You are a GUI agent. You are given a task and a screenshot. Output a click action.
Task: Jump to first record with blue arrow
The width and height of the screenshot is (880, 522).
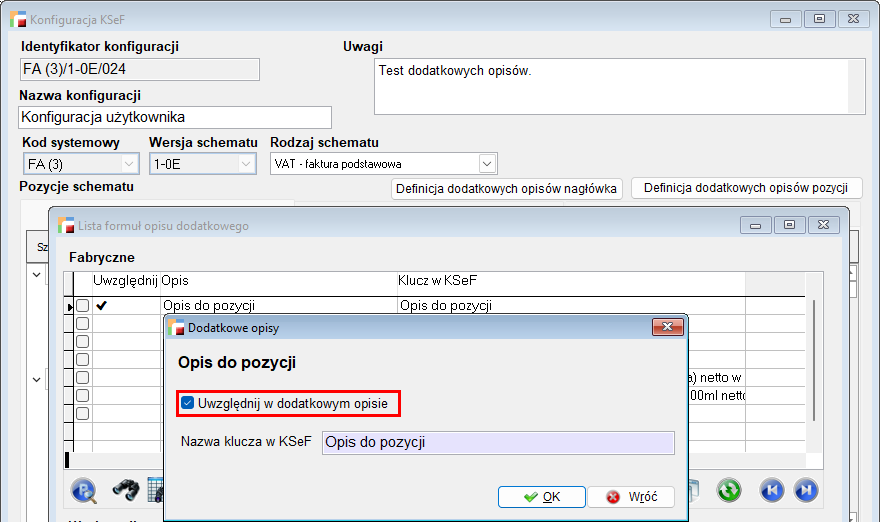771,490
